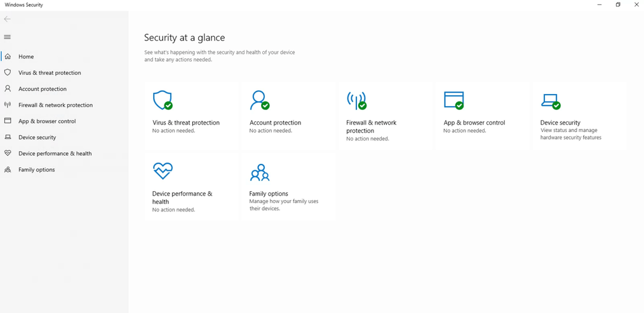Click the Device performance & health tile title
644x313 pixels.
coord(182,197)
